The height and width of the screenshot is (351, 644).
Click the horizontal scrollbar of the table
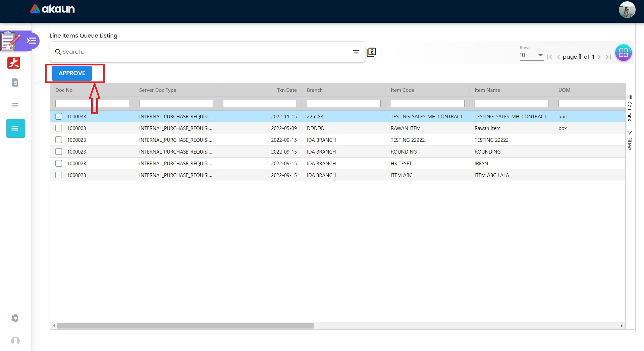click(185, 326)
